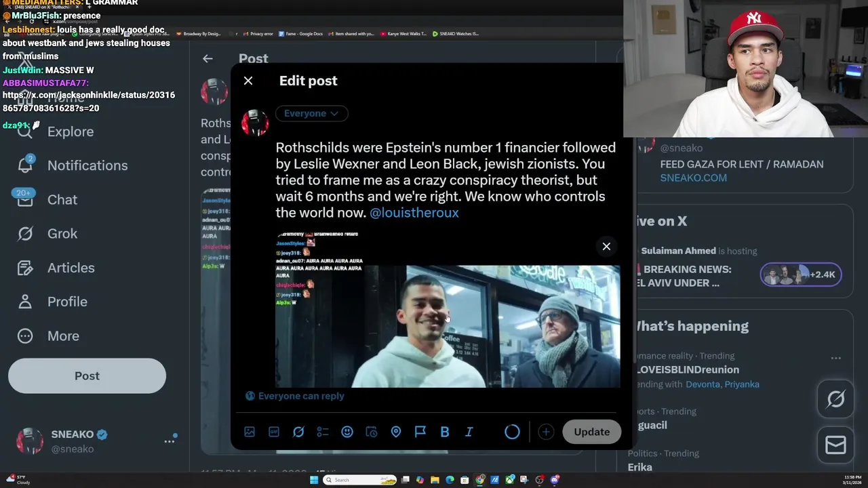Open the Broadway By Design bookmark
This screenshot has width=868, height=488.
pos(198,33)
